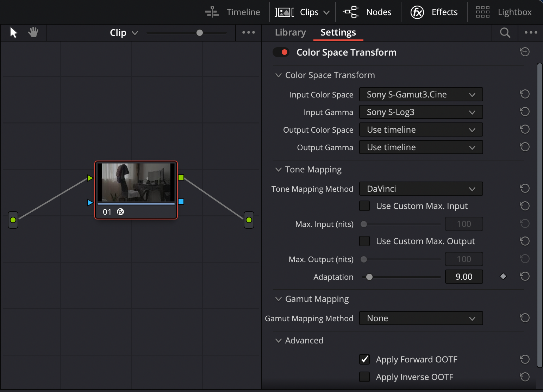Viewport: 543px width, 392px height.
Task: Reset Use Custom Max. Input option
Action: click(525, 206)
